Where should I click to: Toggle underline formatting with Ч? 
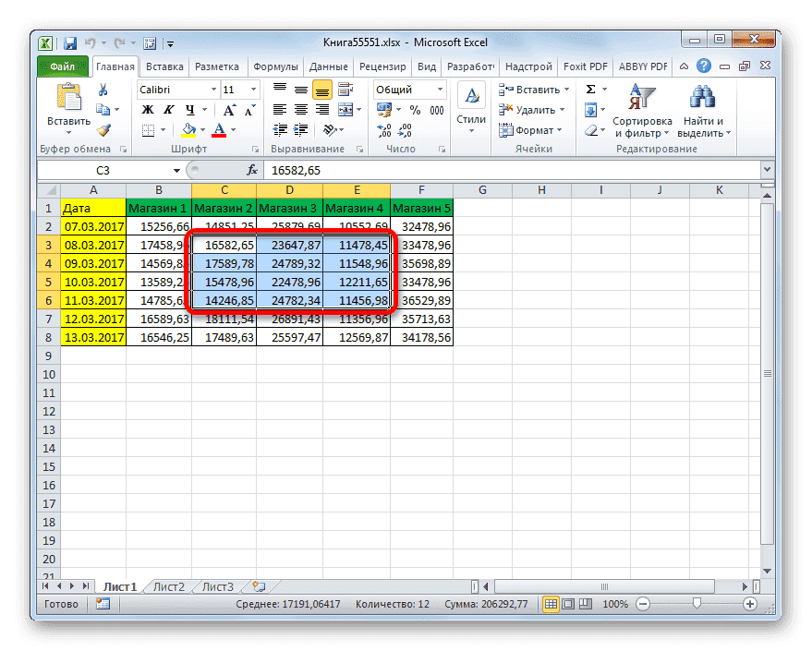(190, 111)
